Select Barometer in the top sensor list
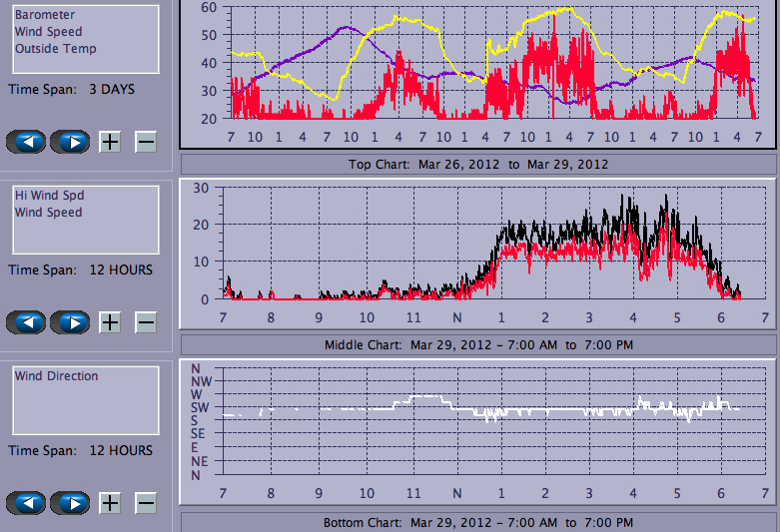 coord(44,15)
